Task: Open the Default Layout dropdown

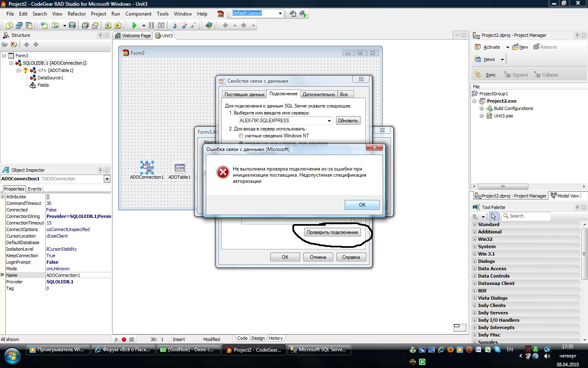Action: [280, 13]
